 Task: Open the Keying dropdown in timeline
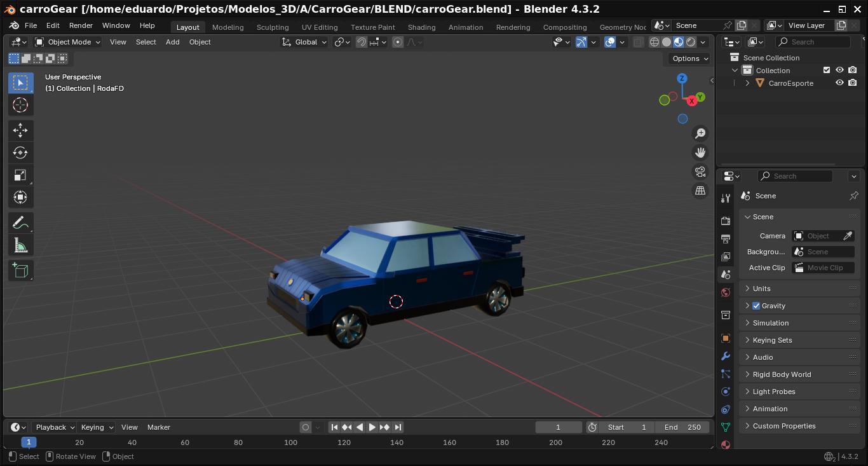(x=97, y=427)
